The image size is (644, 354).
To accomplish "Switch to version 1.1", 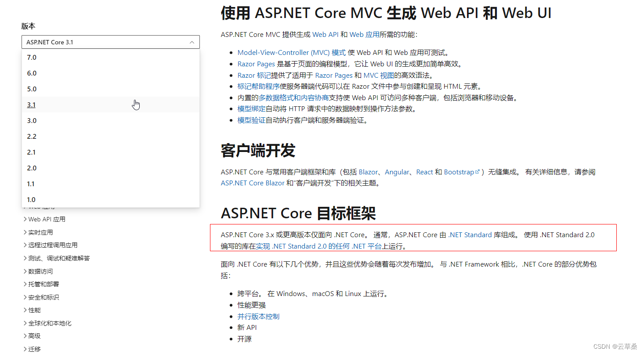I will point(111,184).
